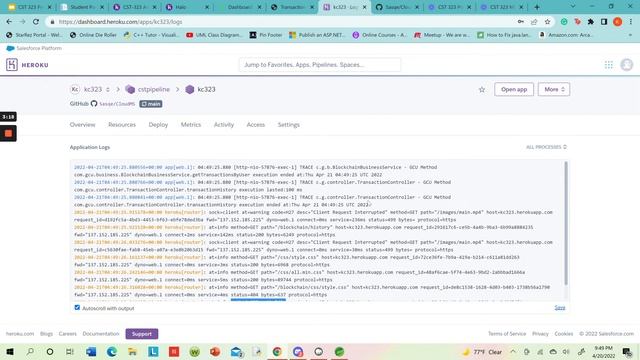Open the Heroku account avatar menu
The image size is (640, 360).
[x=627, y=64]
